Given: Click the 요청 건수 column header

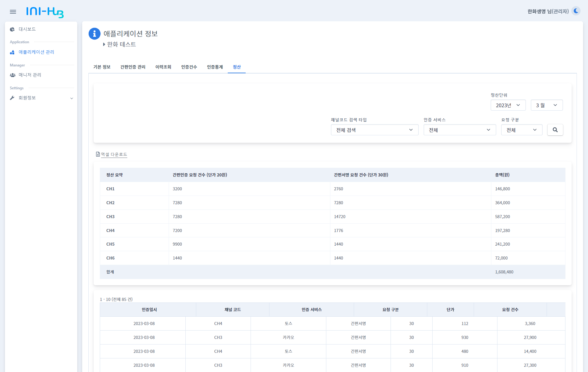Looking at the screenshot, I should (x=510, y=310).
